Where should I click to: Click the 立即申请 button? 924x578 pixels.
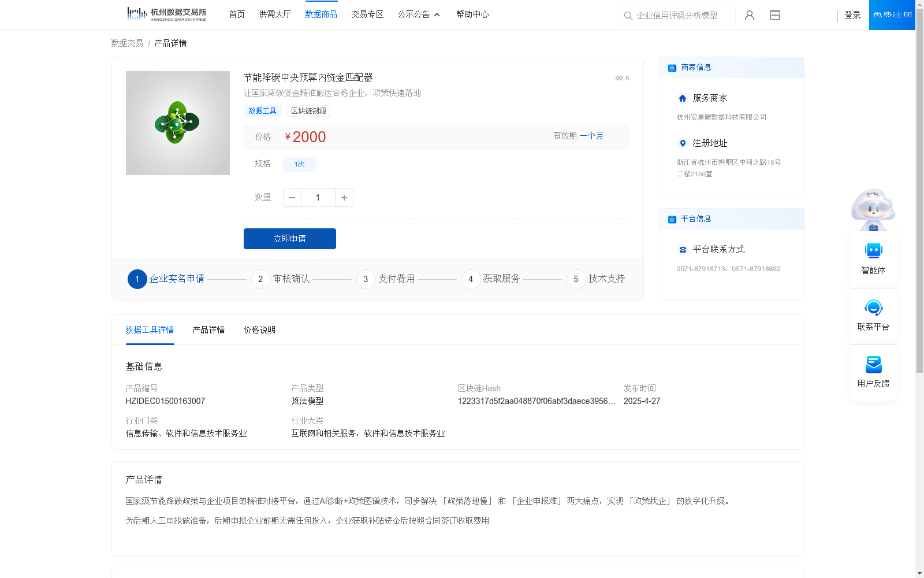[290, 239]
